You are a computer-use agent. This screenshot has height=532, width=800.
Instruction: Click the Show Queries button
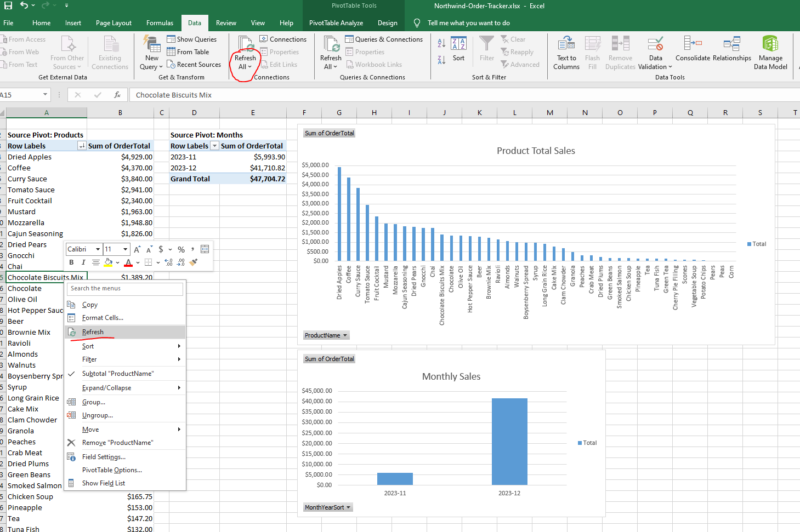tap(192, 39)
